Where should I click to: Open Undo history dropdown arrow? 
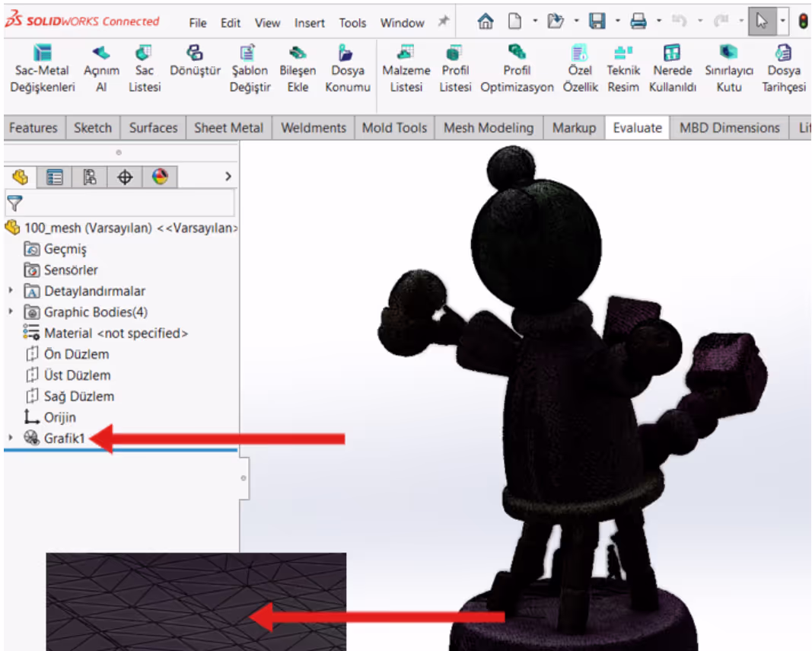700,21
